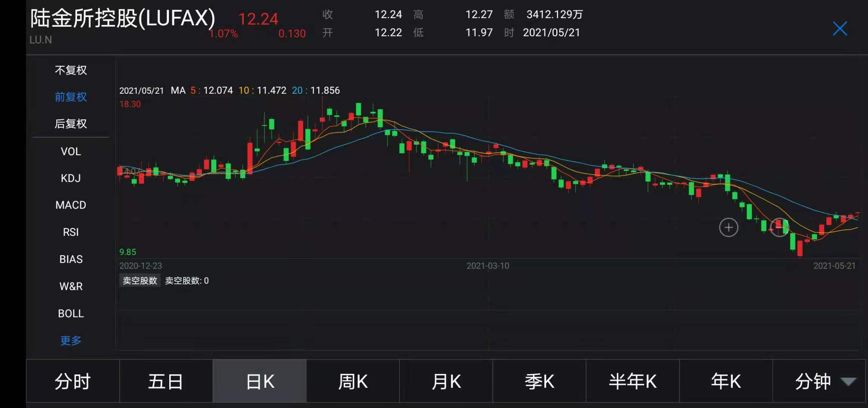Show the VOL indicator
This screenshot has width=868, height=408.
(71, 151)
